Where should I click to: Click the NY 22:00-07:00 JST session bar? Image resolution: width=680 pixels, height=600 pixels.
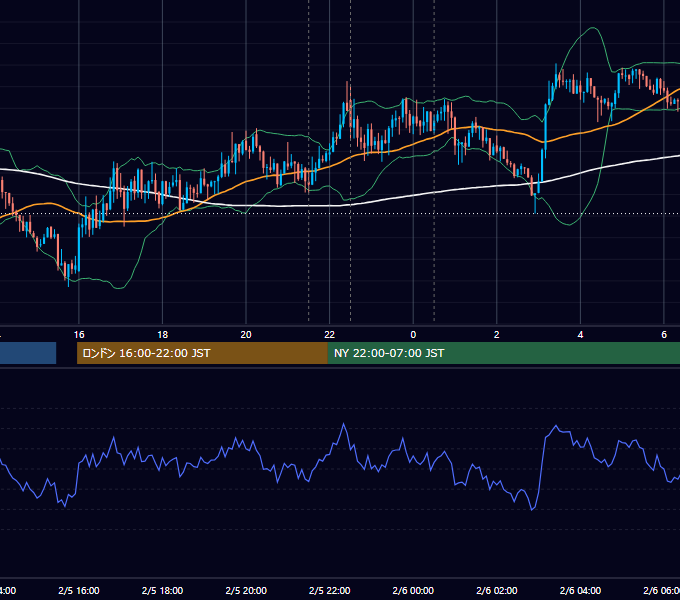(503, 353)
